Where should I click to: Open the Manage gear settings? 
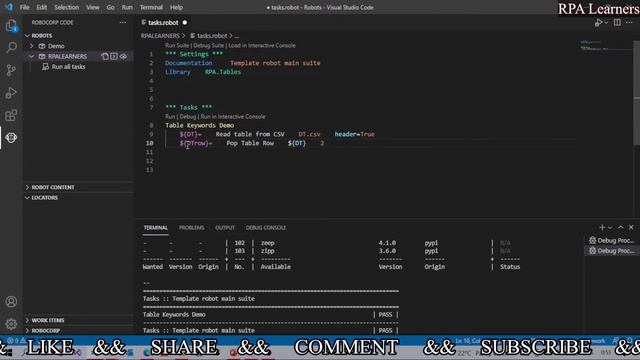pos(11,324)
